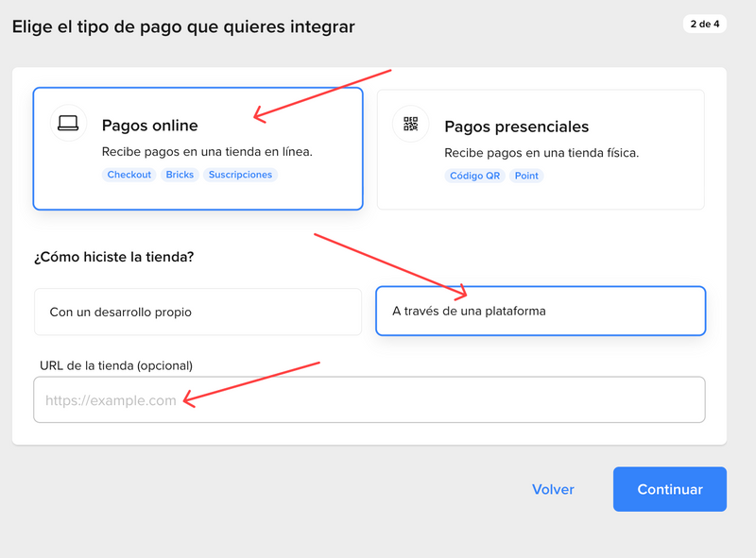Image resolution: width=756 pixels, height=558 pixels.
Task: Click the Bricks tag
Action: point(180,175)
